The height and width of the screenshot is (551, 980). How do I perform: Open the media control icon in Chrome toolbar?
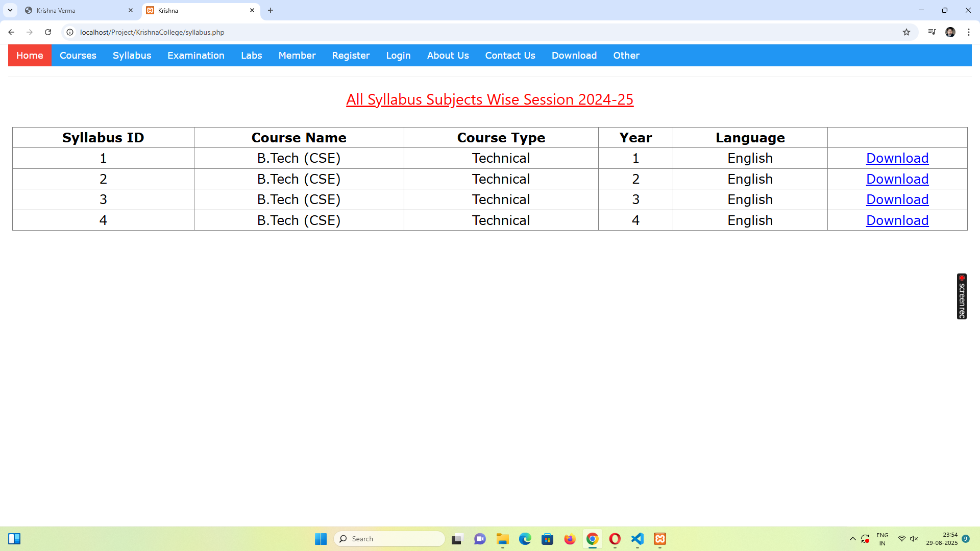tap(932, 32)
